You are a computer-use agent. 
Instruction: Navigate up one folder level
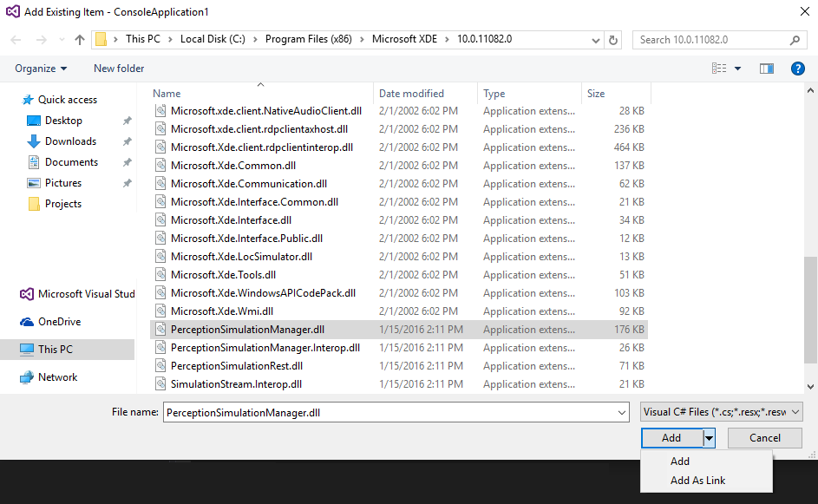79,39
